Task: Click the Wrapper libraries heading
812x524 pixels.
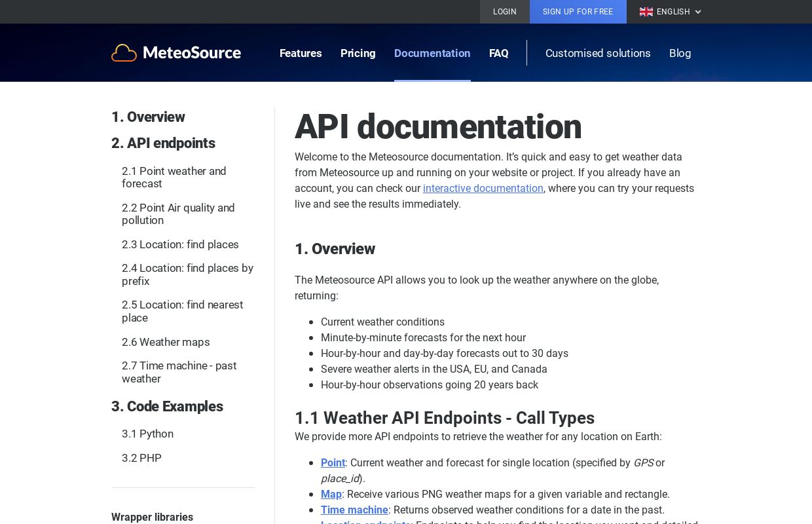Action: pos(152,517)
